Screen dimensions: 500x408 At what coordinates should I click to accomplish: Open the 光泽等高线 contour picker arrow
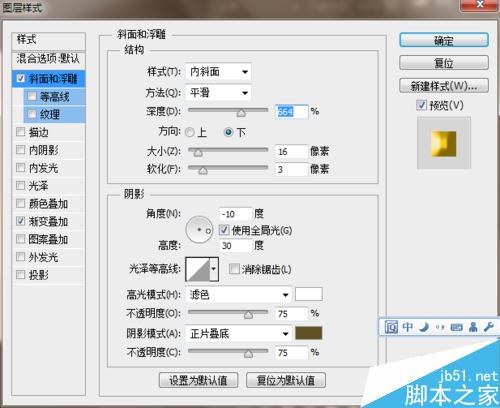coord(214,269)
